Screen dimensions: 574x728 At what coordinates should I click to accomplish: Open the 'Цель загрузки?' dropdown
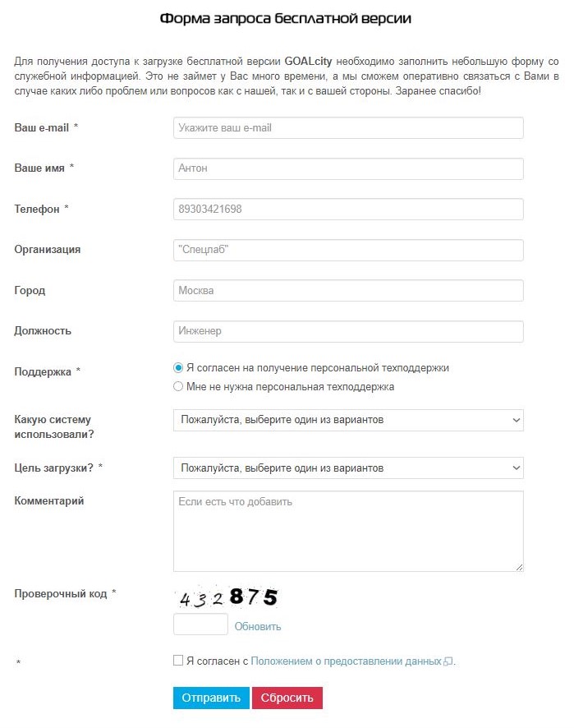pos(348,468)
